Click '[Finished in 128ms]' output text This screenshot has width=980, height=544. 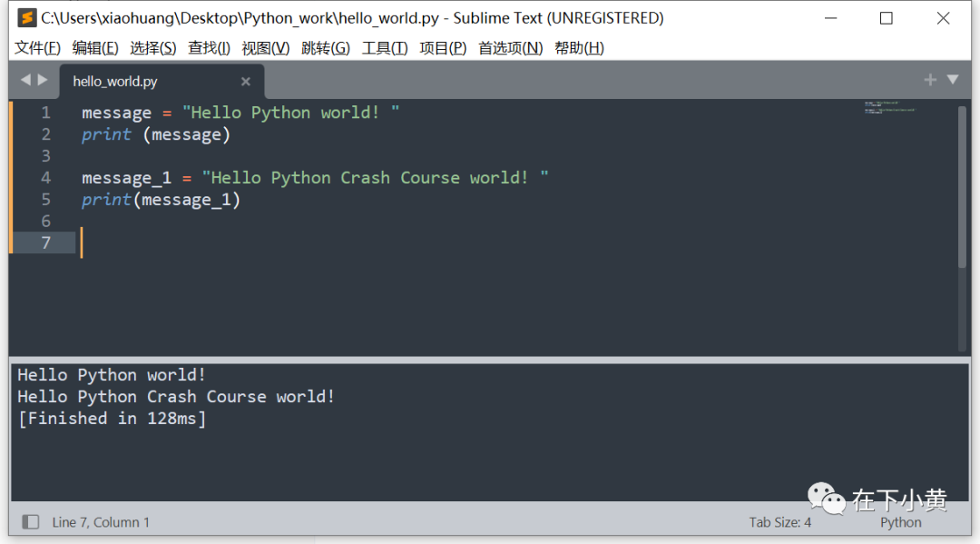(112, 419)
